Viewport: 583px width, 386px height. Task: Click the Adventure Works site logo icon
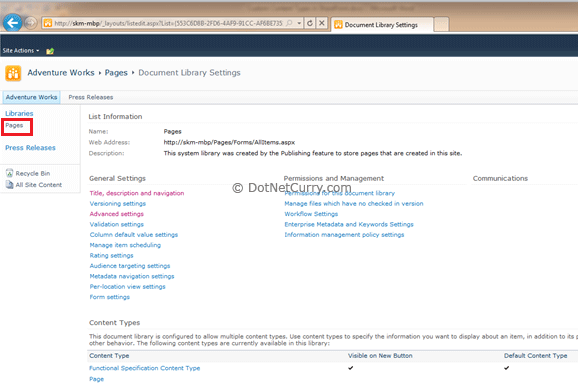[13, 73]
